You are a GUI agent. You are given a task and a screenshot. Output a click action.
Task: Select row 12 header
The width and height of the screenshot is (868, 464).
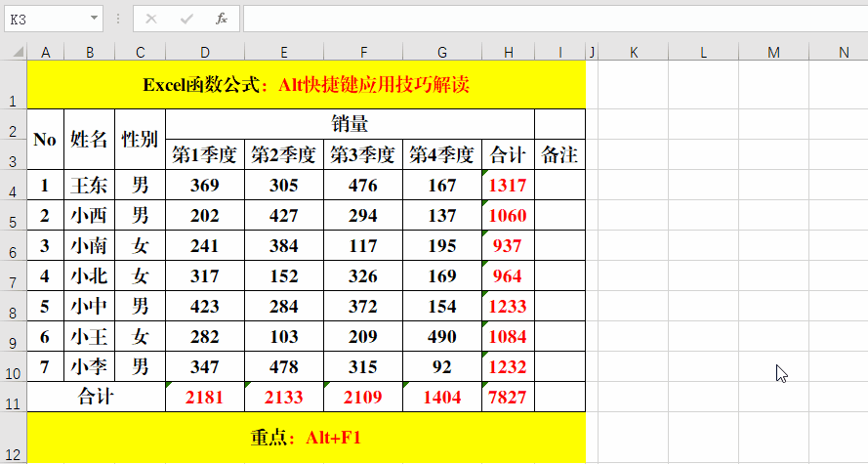(x=14, y=438)
